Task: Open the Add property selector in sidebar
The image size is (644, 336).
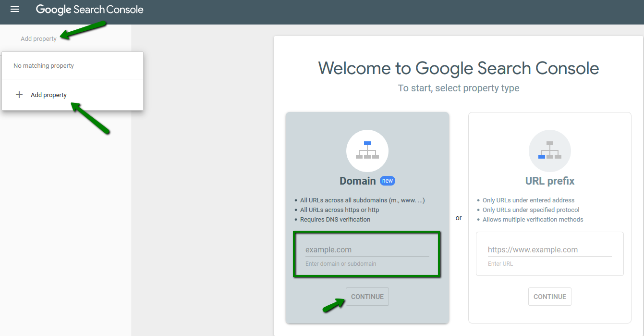Action: click(x=38, y=39)
